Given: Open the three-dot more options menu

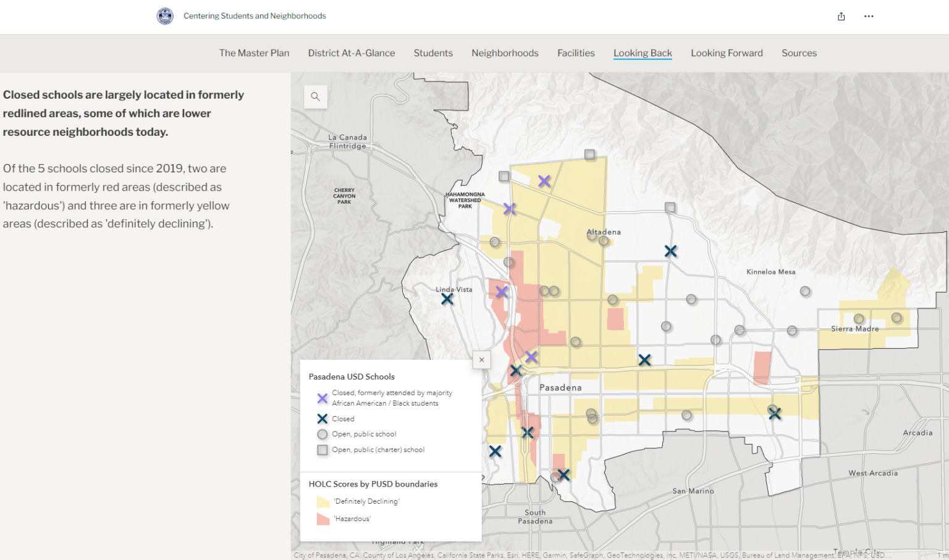Looking at the screenshot, I should coord(869,17).
